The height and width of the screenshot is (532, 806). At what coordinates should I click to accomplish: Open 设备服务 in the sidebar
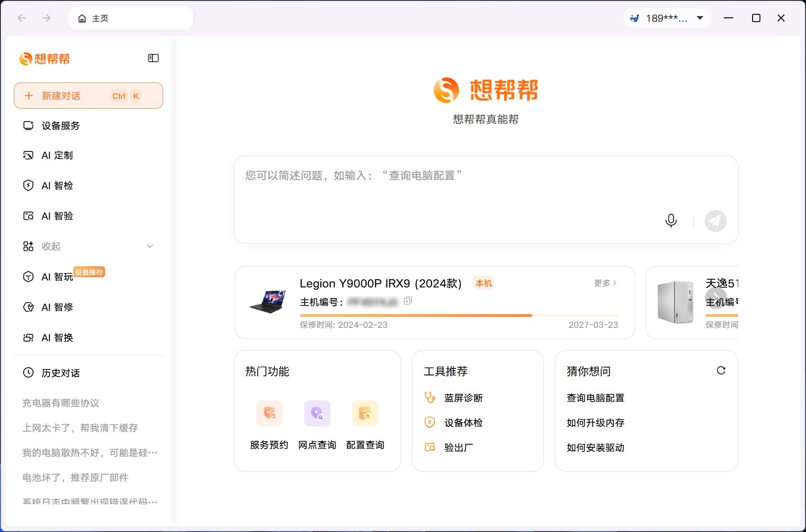[x=88, y=126]
